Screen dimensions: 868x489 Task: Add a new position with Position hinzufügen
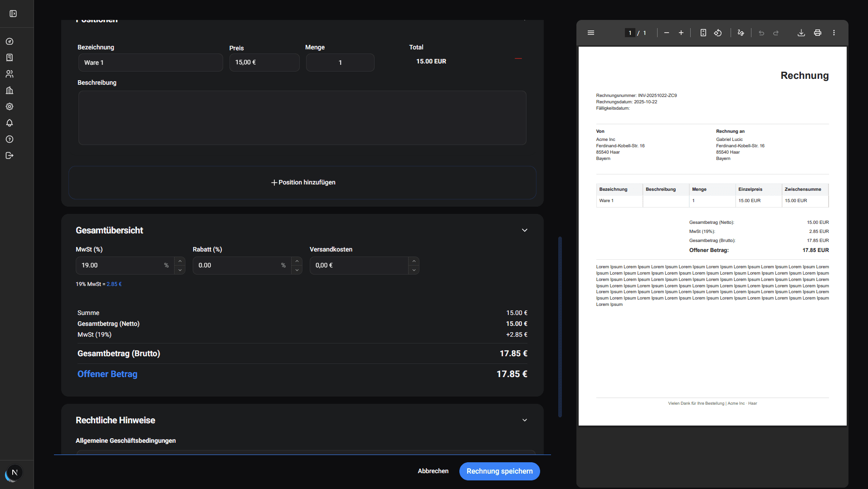[302, 182]
